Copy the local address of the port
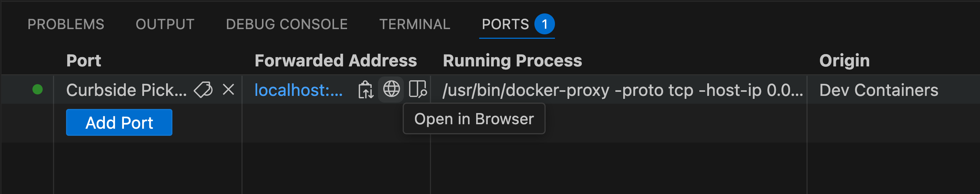The image size is (980, 194). [x=366, y=90]
